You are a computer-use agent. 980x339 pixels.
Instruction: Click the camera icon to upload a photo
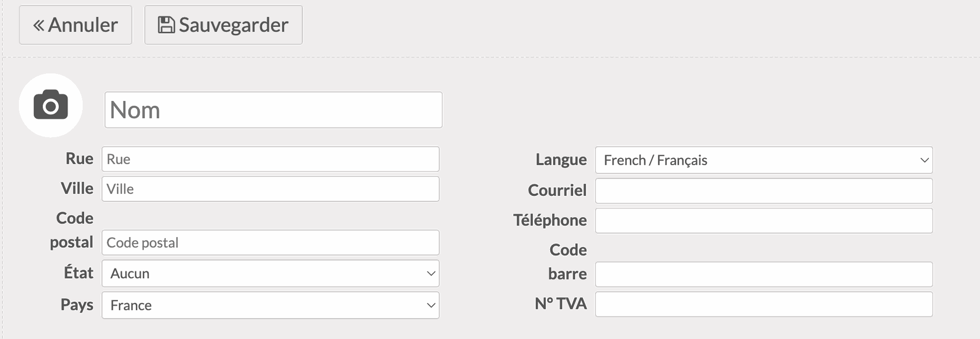click(x=51, y=105)
